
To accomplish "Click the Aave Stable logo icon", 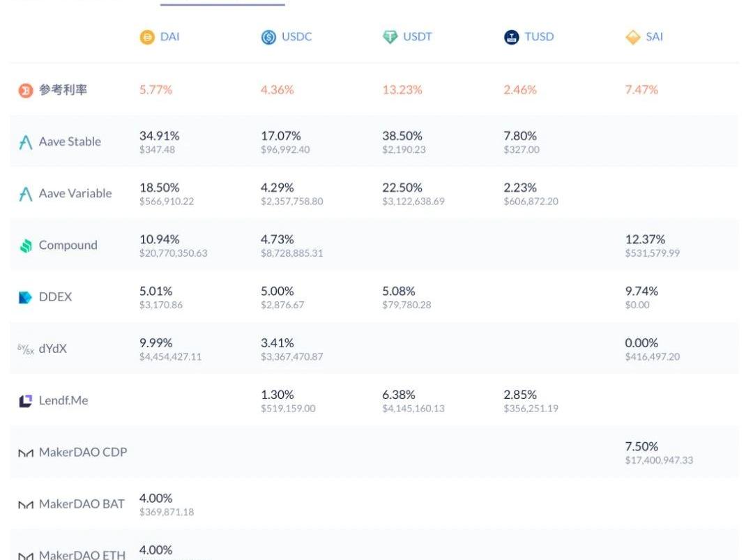I will [26, 142].
